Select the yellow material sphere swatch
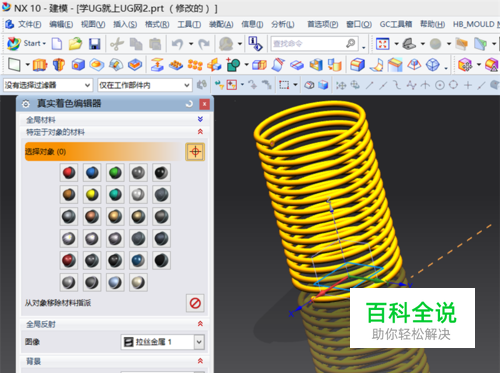 (x=92, y=195)
